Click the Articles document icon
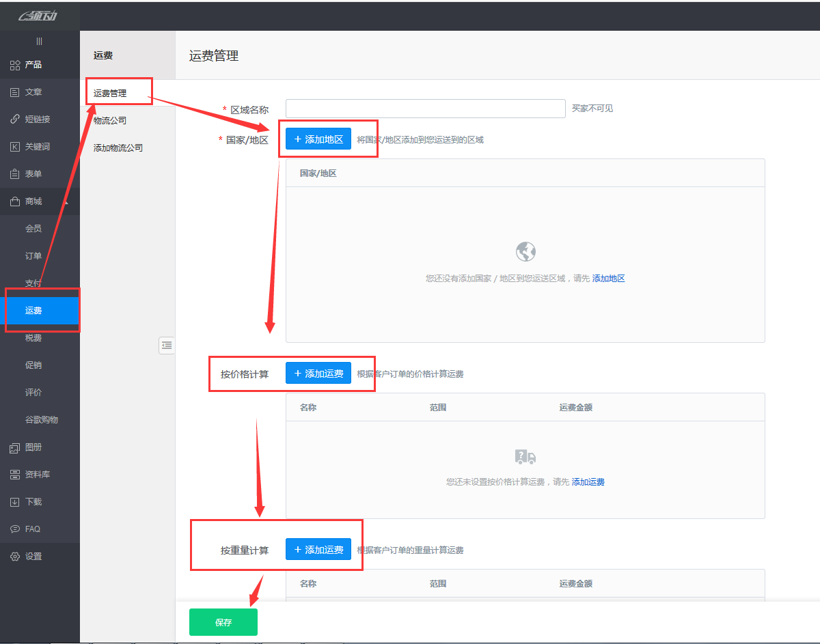The height and width of the screenshot is (644, 820). (x=15, y=92)
